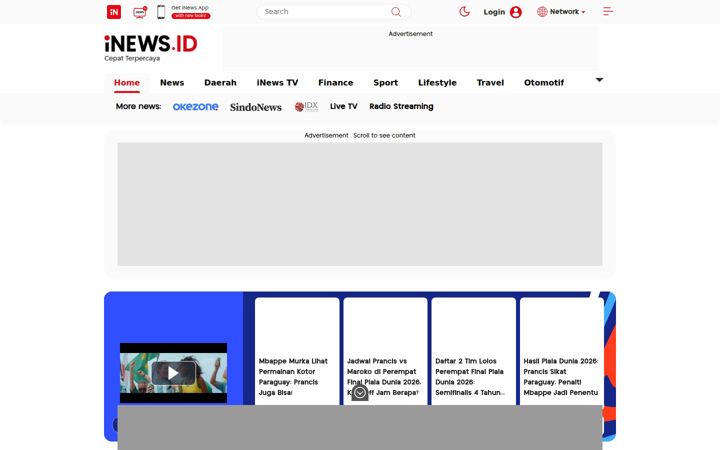This screenshot has height=450, width=720.
Task: Click the iNews.ID main logo
Action: 151,48
